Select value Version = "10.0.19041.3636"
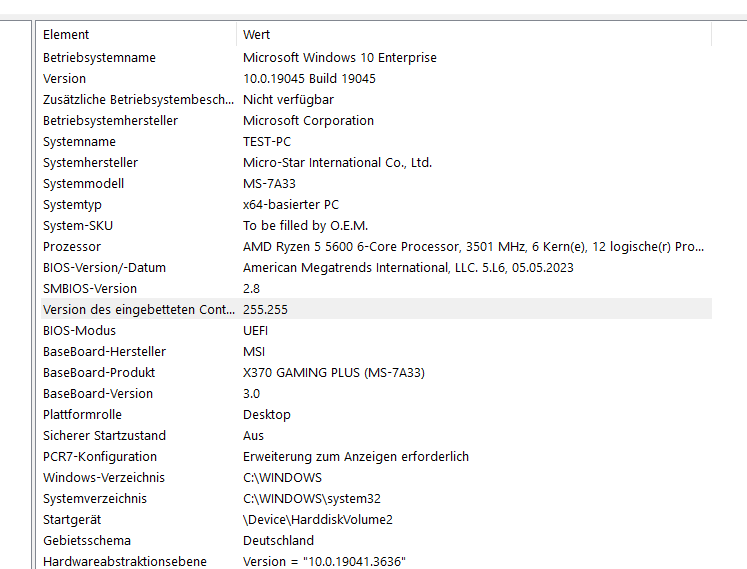Viewport: 747px width, 569px height. tap(324, 561)
